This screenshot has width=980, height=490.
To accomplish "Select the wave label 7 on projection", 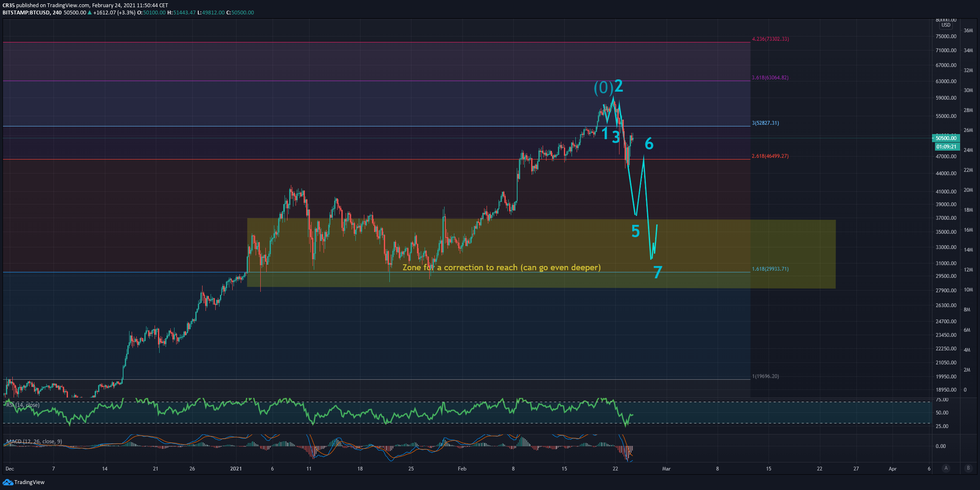I will pyautogui.click(x=658, y=272).
